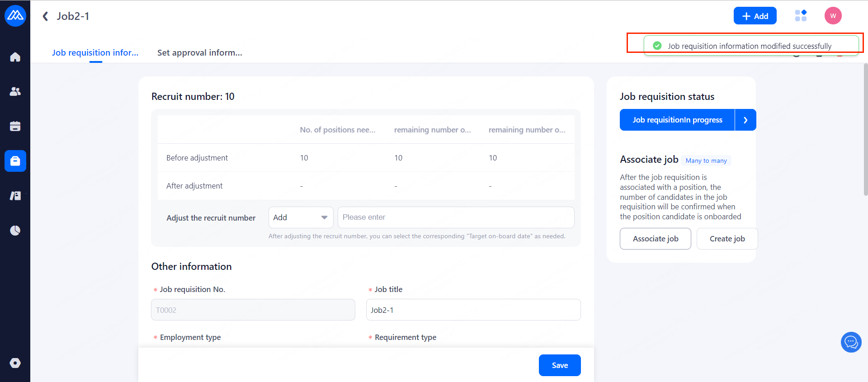Select Job requisition information tab
Image resolution: width=868 pixels, height=382 pixels.
[x=95, y=53]
